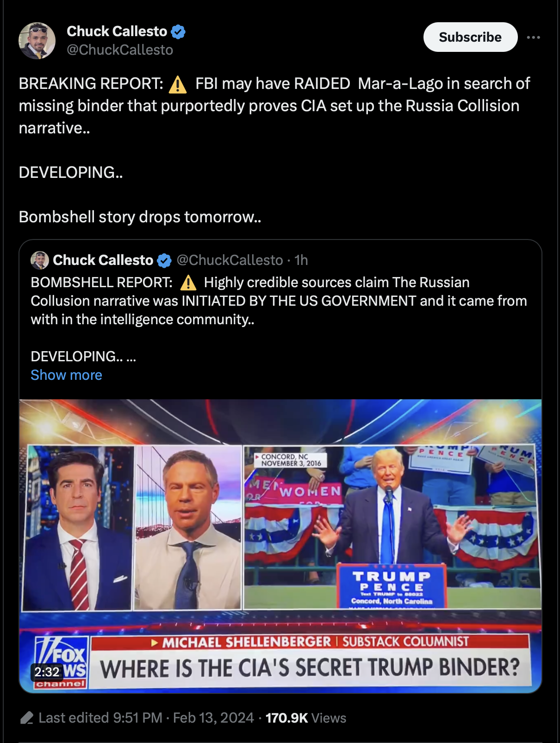Open the @ChuckCallesto handle link
This screenshot has height=743, width=560.
(x=120, y=50)
